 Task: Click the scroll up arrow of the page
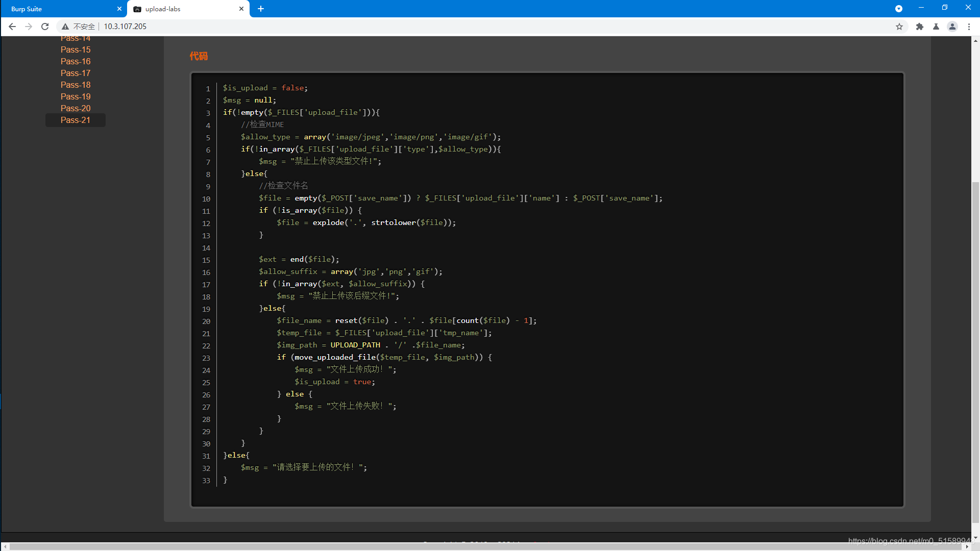pos(975,41)
